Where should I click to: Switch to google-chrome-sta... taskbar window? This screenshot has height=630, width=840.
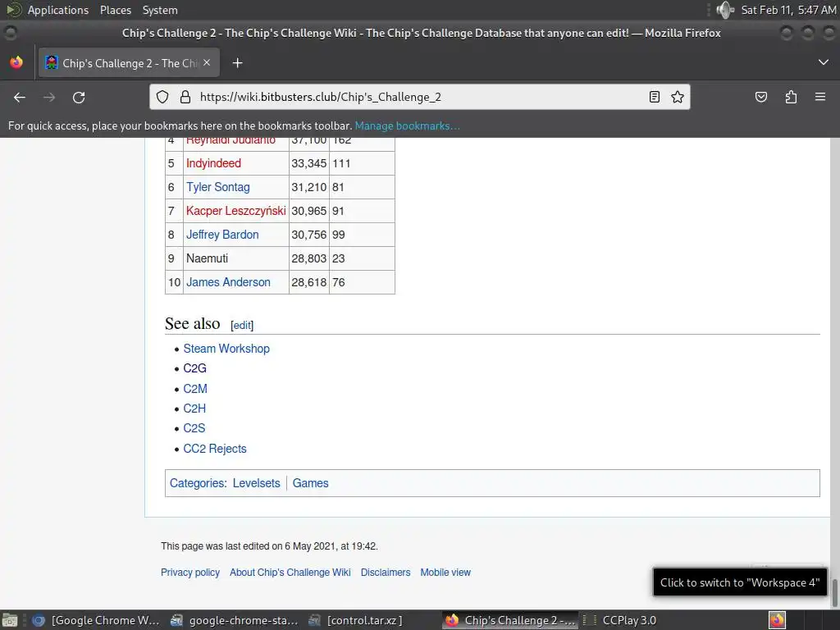point(235,620)
